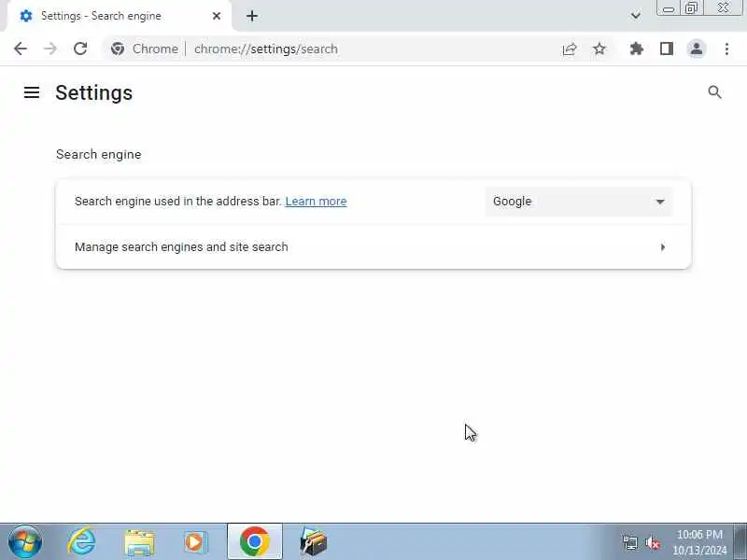Viewport: 747px width, 560px height.
Task: Click the search settings magnifier icon
Action: (714, 92)
